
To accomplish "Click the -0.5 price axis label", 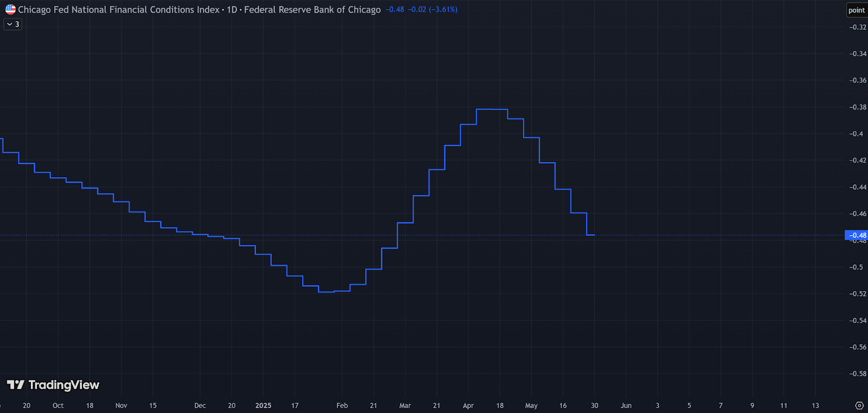I will (x=856, y=267).
